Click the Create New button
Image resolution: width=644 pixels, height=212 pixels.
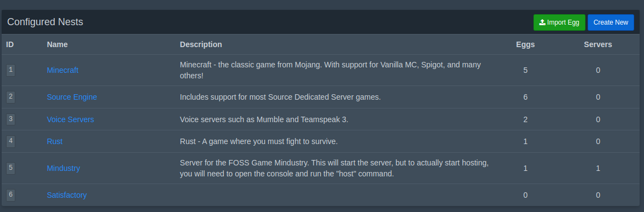click(x=611, y=22)
